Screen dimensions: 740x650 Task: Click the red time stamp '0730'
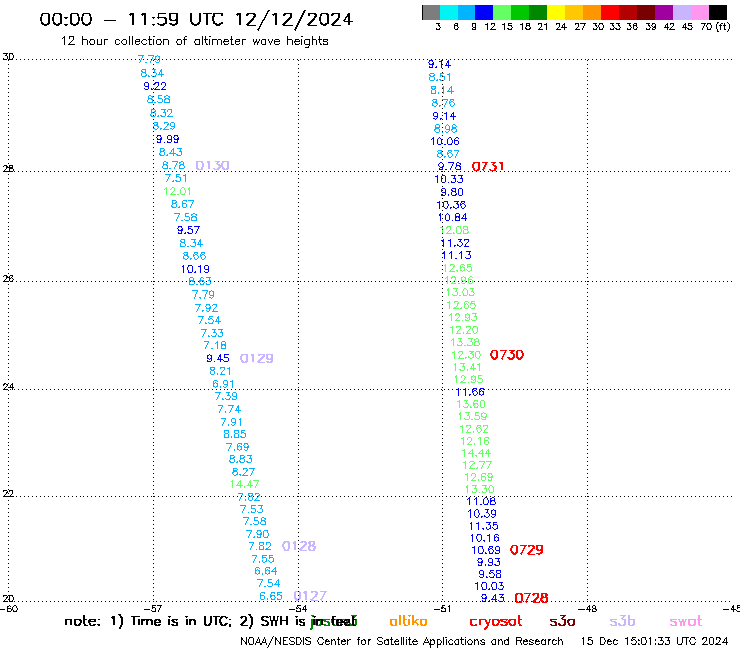(x=507, y=355)
